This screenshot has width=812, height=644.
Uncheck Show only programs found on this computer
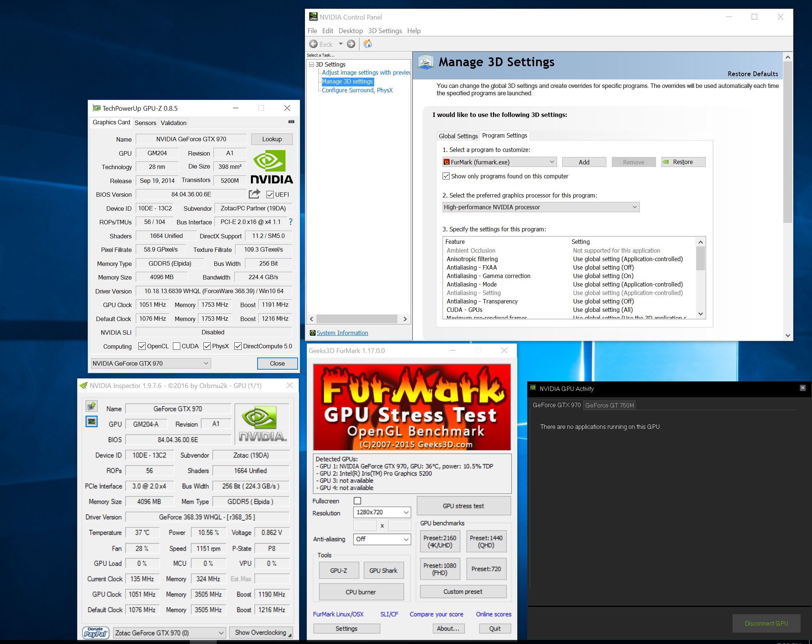click(446, 176)
